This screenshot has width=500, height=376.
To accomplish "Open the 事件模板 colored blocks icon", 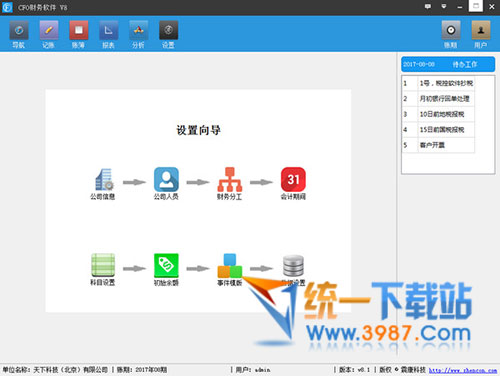I will click(x=230, y=266).
